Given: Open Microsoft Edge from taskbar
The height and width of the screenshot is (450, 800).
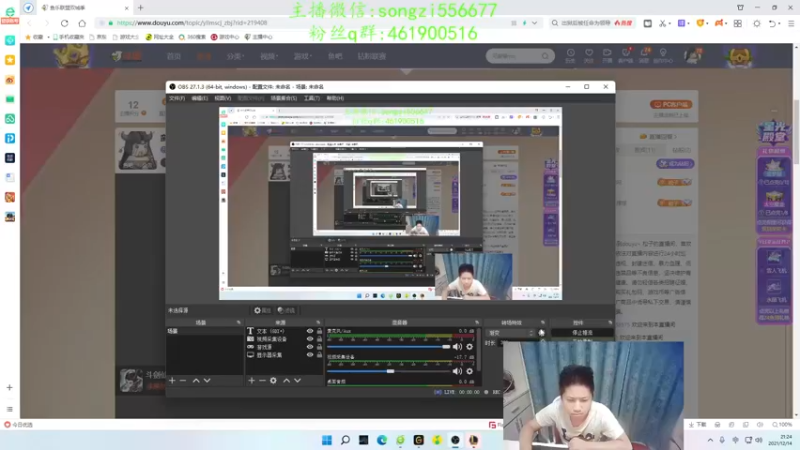Looking at the screenshot, I should point(382,440).
